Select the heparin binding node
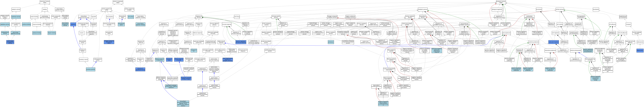The width and height of the screenshot is (644, 107). click(x=52, y=33)
